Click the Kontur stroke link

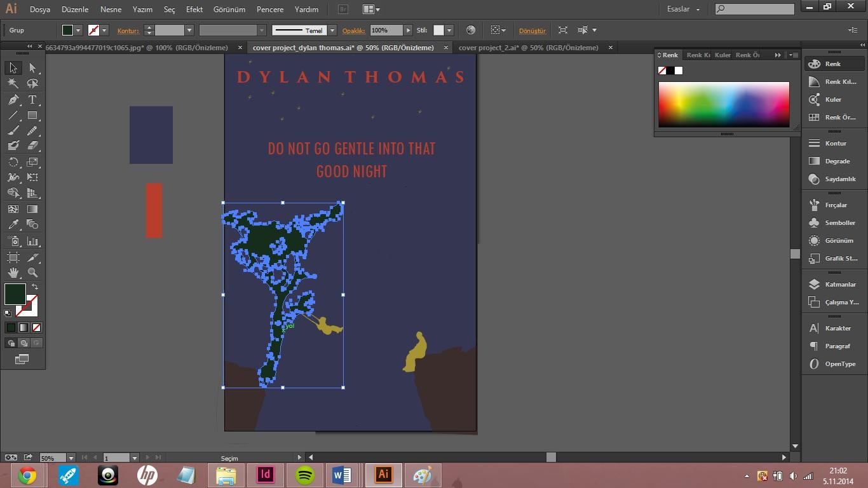tap(128, 30)
